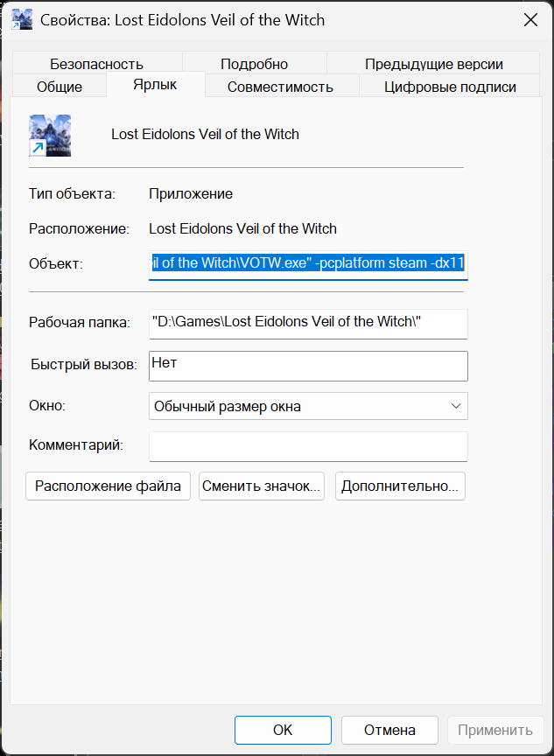Viewport: 554px width, 756px height.
Task: Select the Ярлык tab
Action: (155, 85)
